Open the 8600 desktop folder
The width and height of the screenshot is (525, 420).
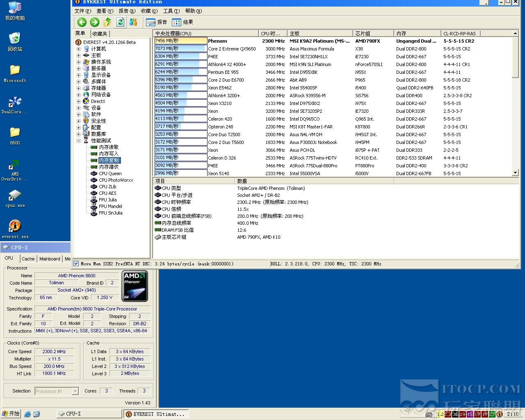point(15,136)
